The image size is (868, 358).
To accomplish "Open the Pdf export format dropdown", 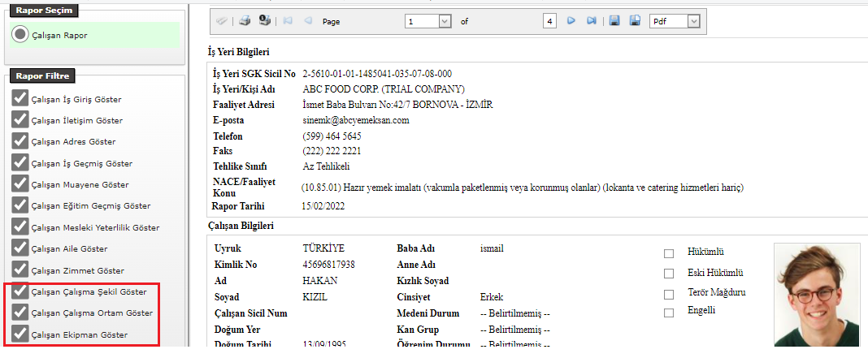I will pyautogui.click(x=692, y=21).
